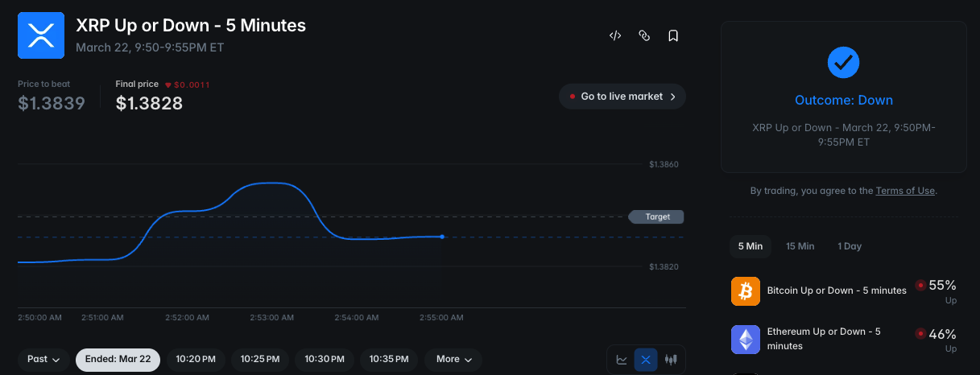The image size is (980, 375).
Task: Click the Target marker on the chart
Action: pos(656,216)
